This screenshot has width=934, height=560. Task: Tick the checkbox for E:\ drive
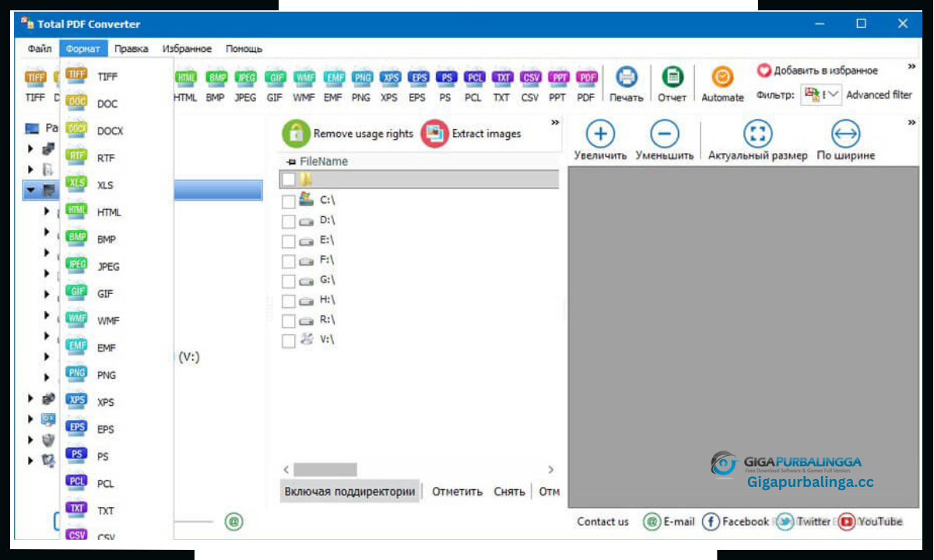(x=289, y=241)
